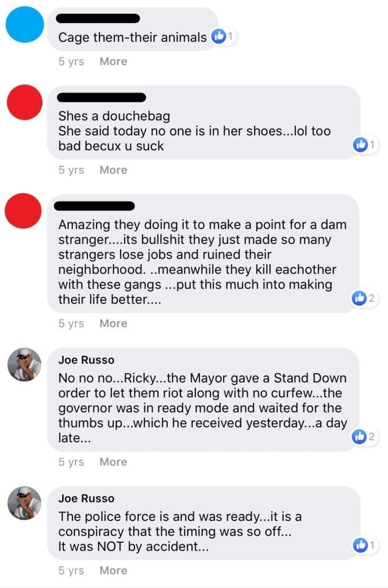This screenshot has width=388, height=588.
Task: Expand More options under "Cage them" comment
Action: pos(113,61)
